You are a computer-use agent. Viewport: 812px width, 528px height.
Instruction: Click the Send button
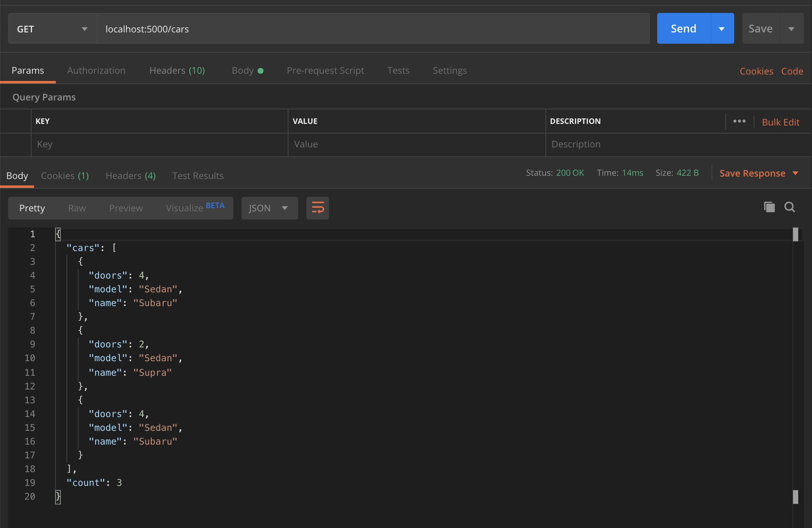pos(684,28)
